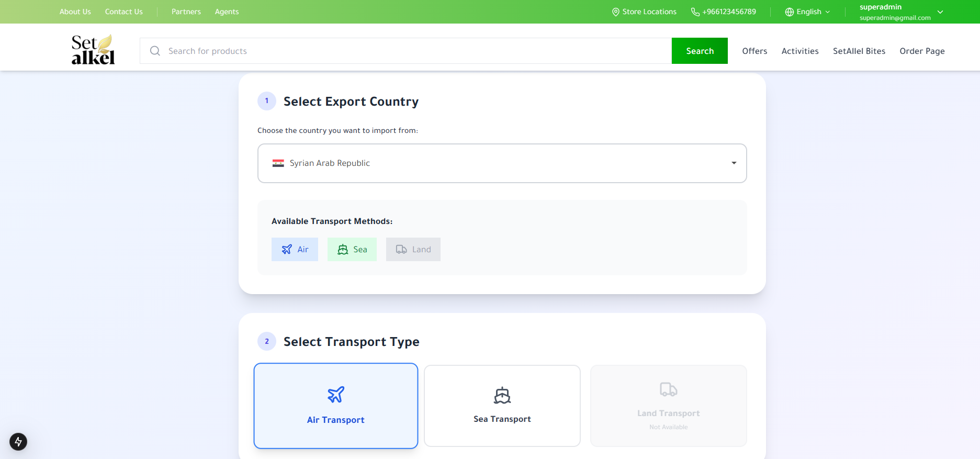Image resolution: width=980 pixels, height=459 pixels.
Task: Expand the superadmin account menu chevron
Action: click(x=940, y=12)
